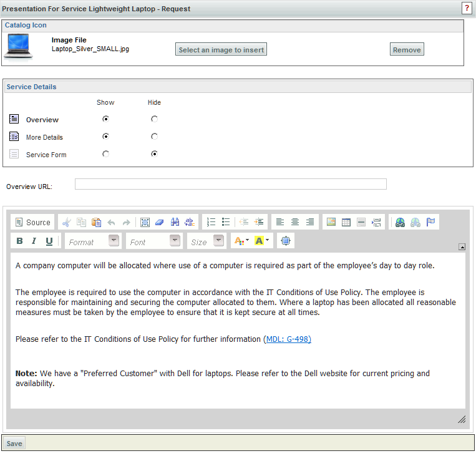Select Hide for Overview
The width and height of the screenshot is (476, 456).
pyautogui.click(x=154, y=119)
